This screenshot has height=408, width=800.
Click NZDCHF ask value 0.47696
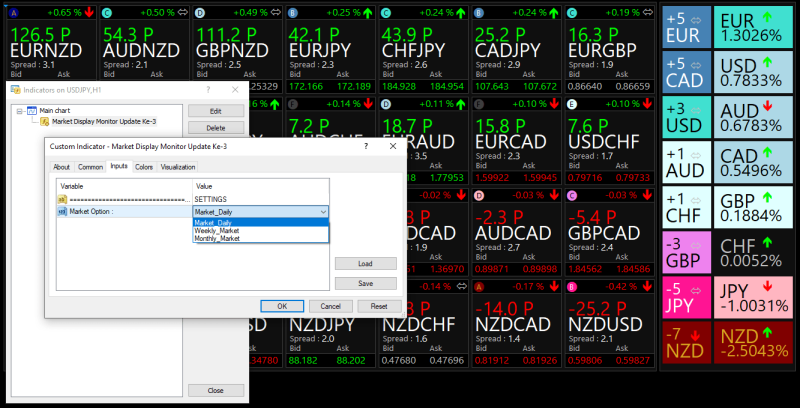point(447,361)
